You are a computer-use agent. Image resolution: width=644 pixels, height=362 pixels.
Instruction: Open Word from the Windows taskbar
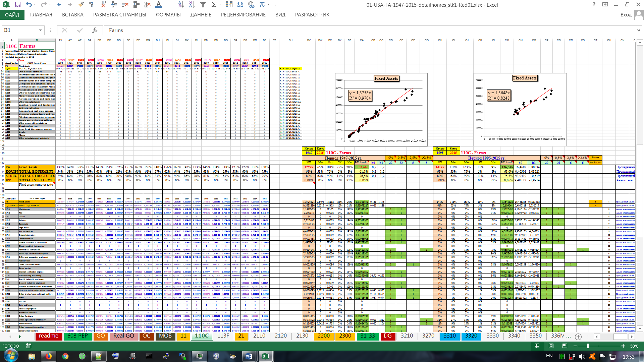[249, 356]
